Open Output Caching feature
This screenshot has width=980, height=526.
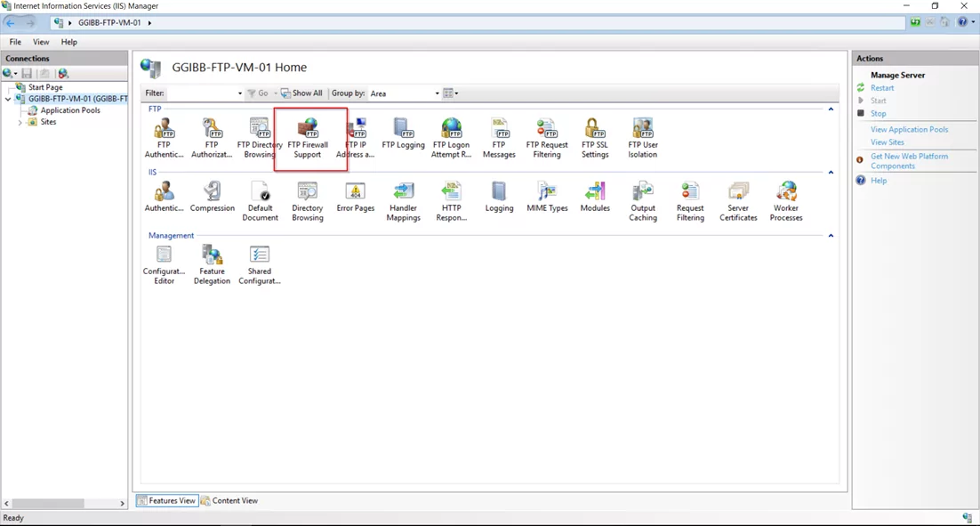(x=642, y=201)
